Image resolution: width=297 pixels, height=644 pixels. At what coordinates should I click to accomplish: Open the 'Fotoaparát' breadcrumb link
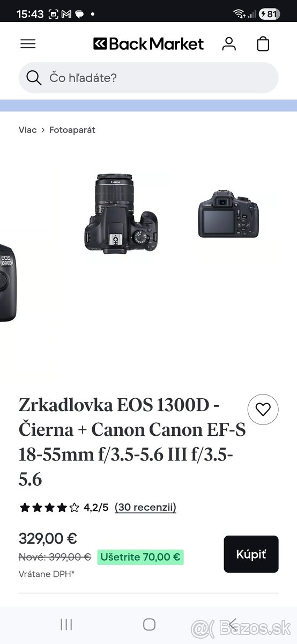point(72,130)
